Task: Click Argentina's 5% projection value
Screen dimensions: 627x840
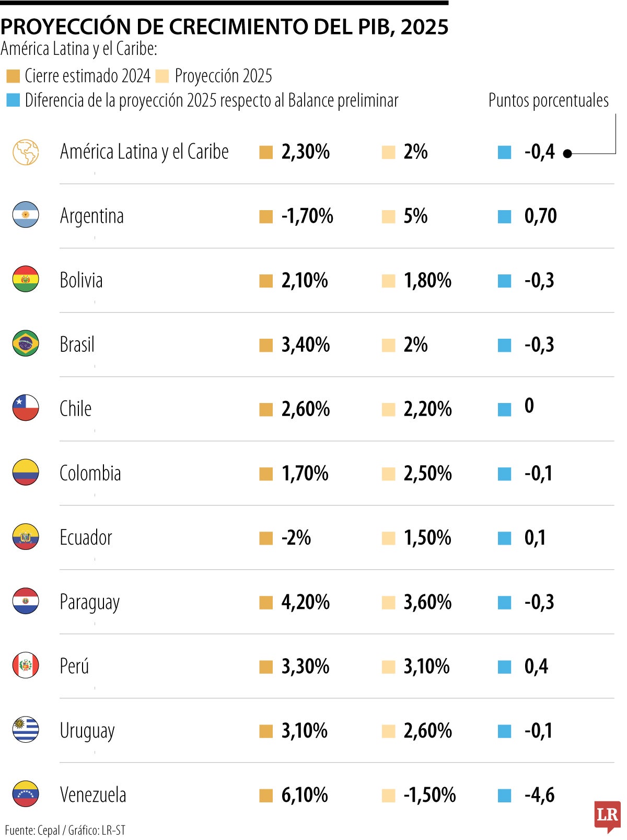Action: click(415, 216)
